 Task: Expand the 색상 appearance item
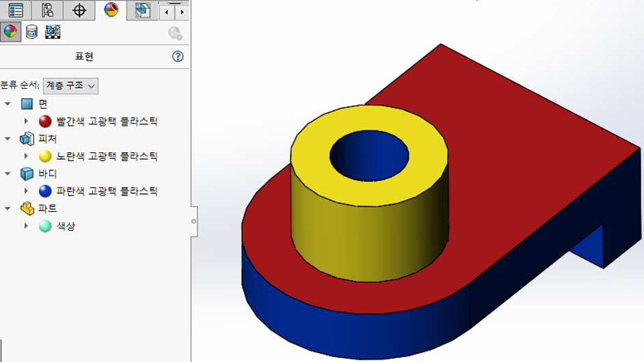(26, 225)
